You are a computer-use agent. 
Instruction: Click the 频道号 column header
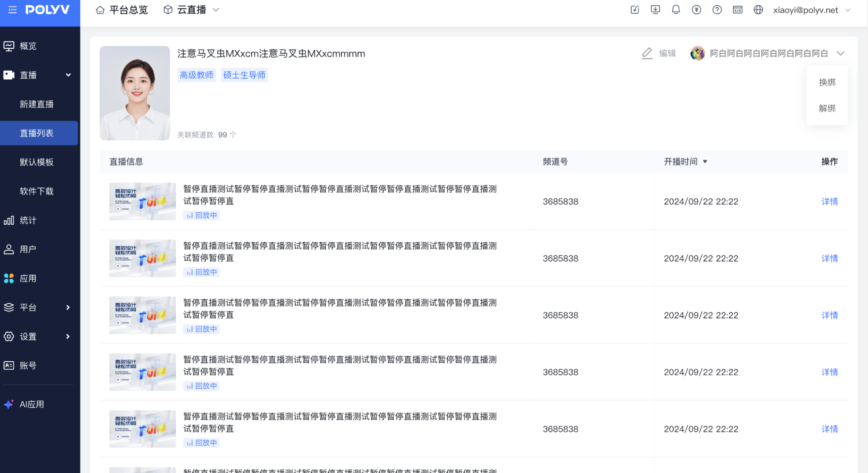(555, 162)
